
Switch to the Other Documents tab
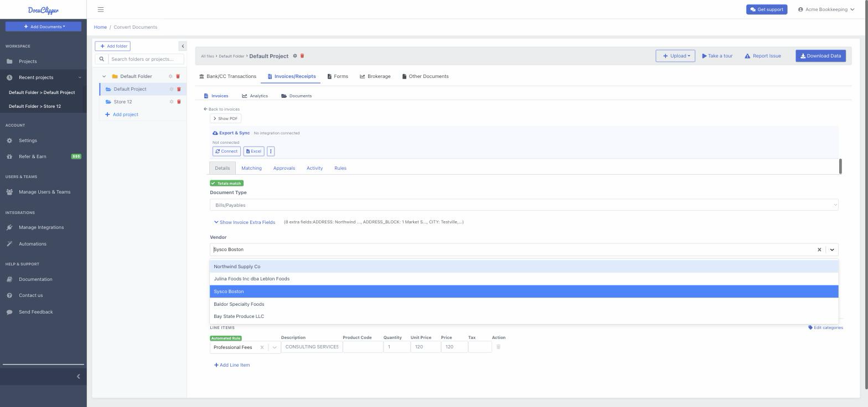click(425, 76)
